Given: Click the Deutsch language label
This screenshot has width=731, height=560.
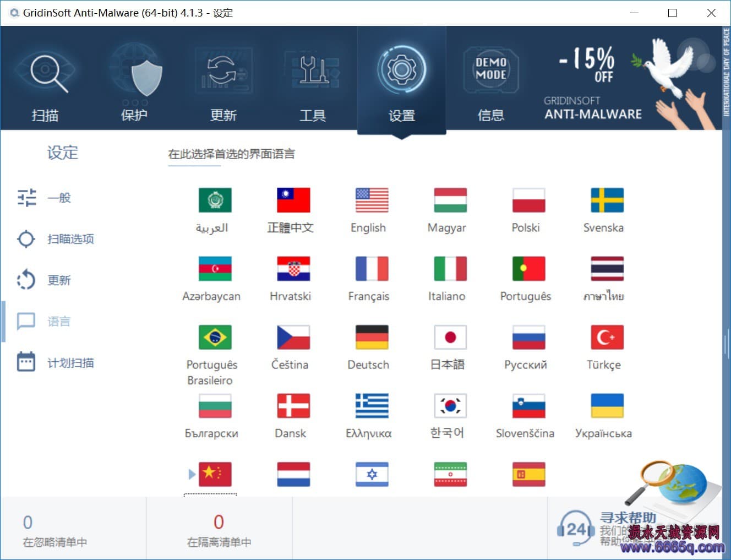Looking at the screenshot, I should point(368,365).
